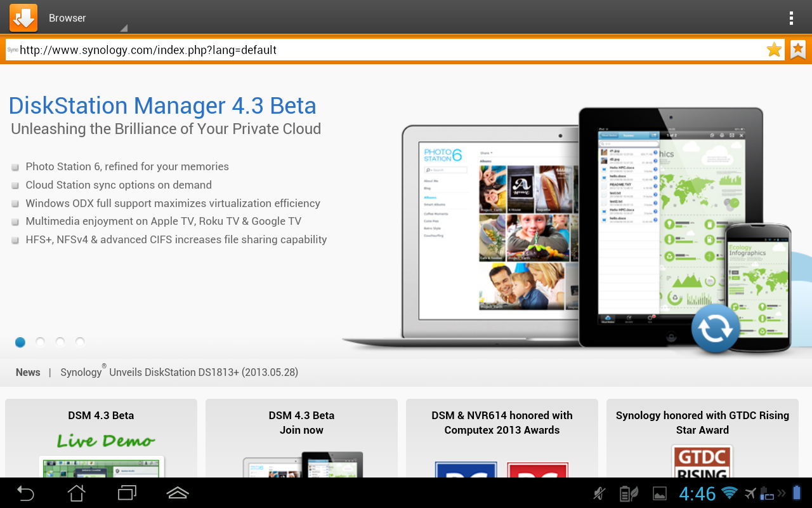Toggle the second carousel page dot
812x508 pixels.
coord(40,342)
